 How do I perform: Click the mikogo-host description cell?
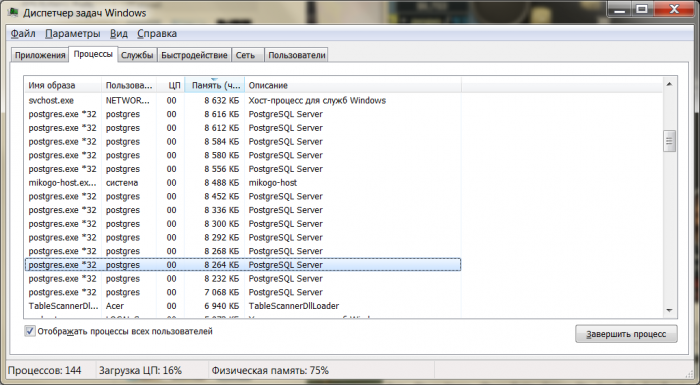pos(273,183)
